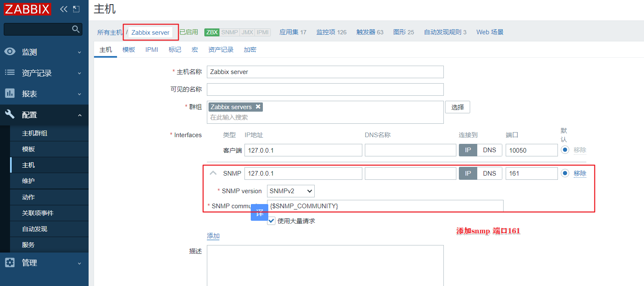The height and width of the screenshot is (286, 644).
Task: Collapse SNMP interface details chevron
Action: (213, 173)
